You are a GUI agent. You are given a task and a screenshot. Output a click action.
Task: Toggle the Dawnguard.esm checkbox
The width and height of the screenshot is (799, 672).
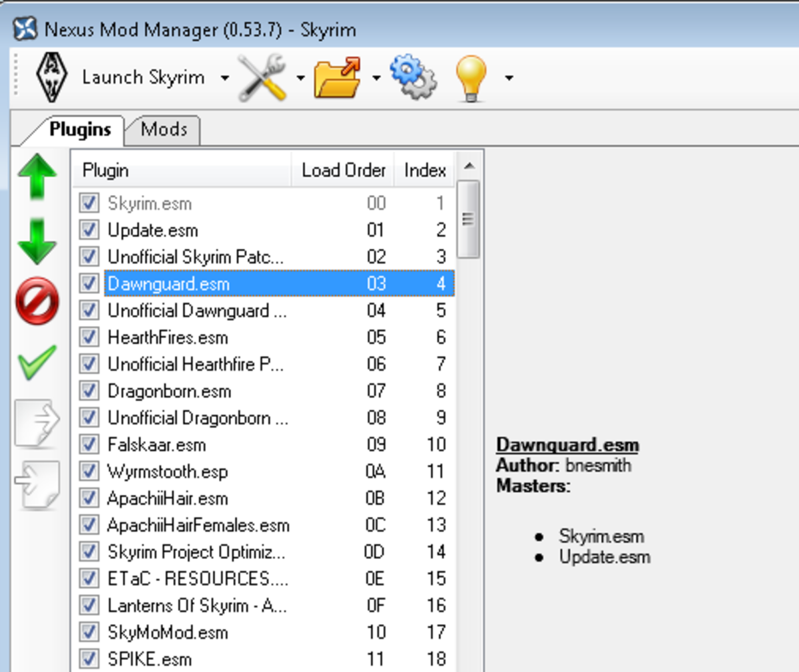(89, 283)
